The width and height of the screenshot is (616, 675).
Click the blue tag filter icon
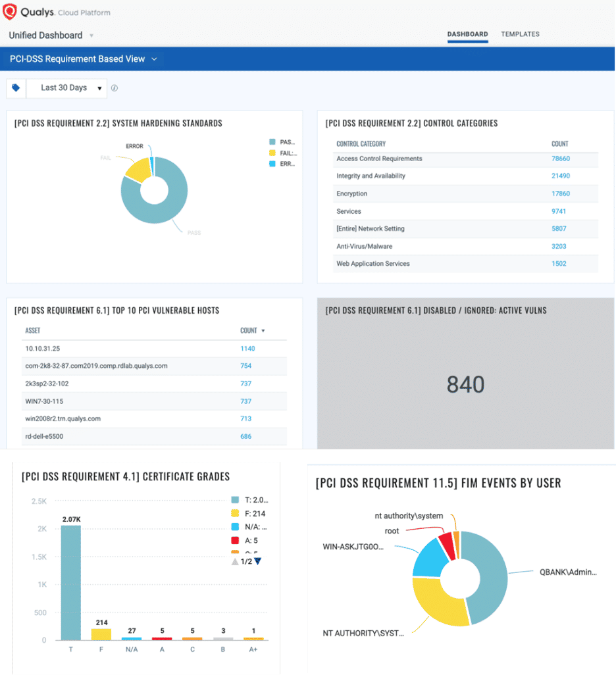tap(16, 87)
